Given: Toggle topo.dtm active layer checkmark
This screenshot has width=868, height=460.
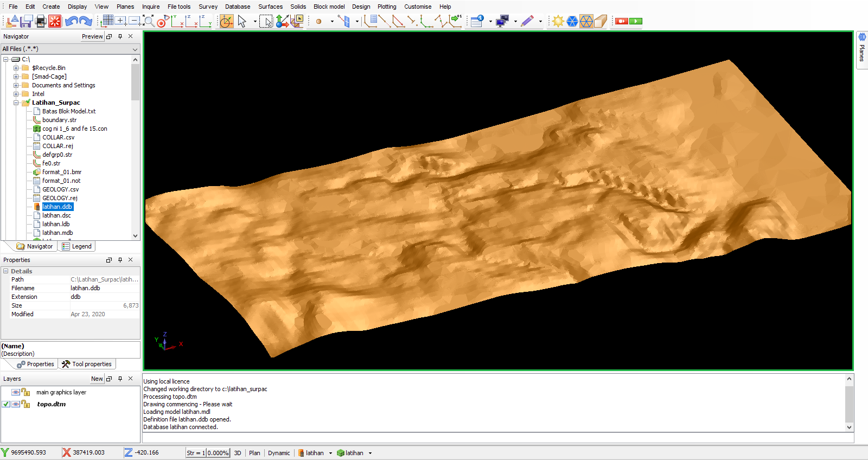Looking at the screenshot, I should 6,404.
